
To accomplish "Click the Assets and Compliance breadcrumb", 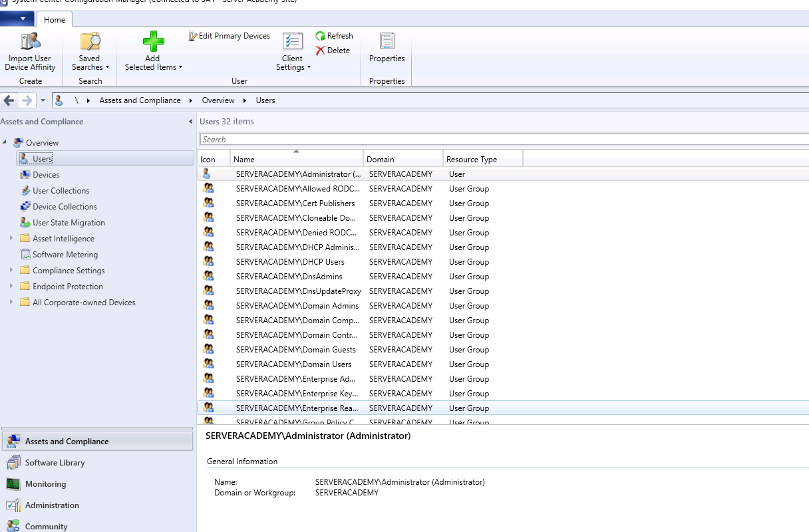I will pyautogui.click(x=140, y=100).
